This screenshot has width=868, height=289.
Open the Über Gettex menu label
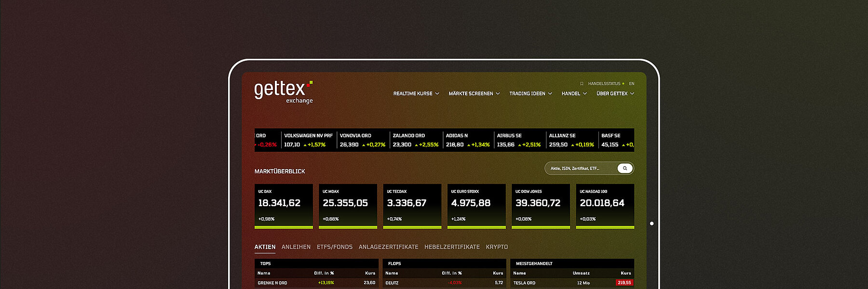pyautogui.click(x=612, y=93)
